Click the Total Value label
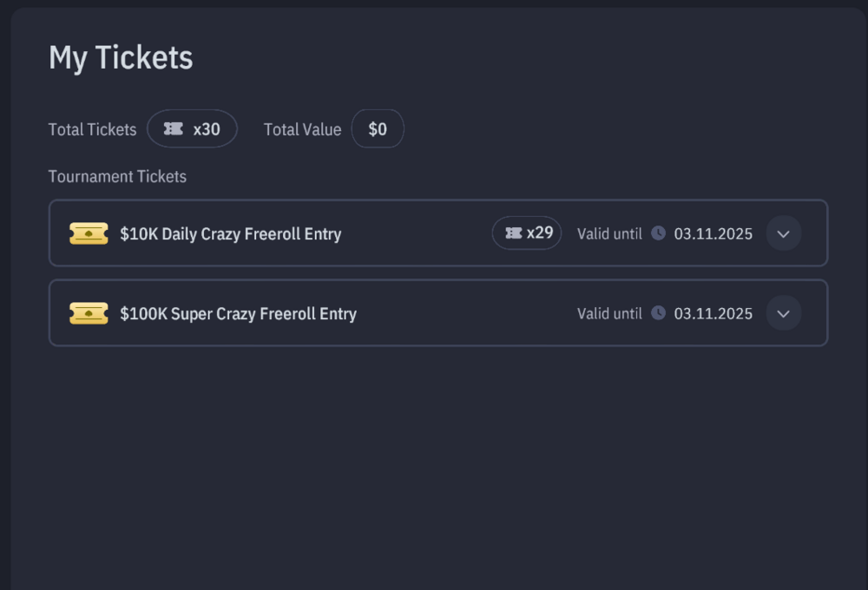The image size is (868, 590). point(302,130)
